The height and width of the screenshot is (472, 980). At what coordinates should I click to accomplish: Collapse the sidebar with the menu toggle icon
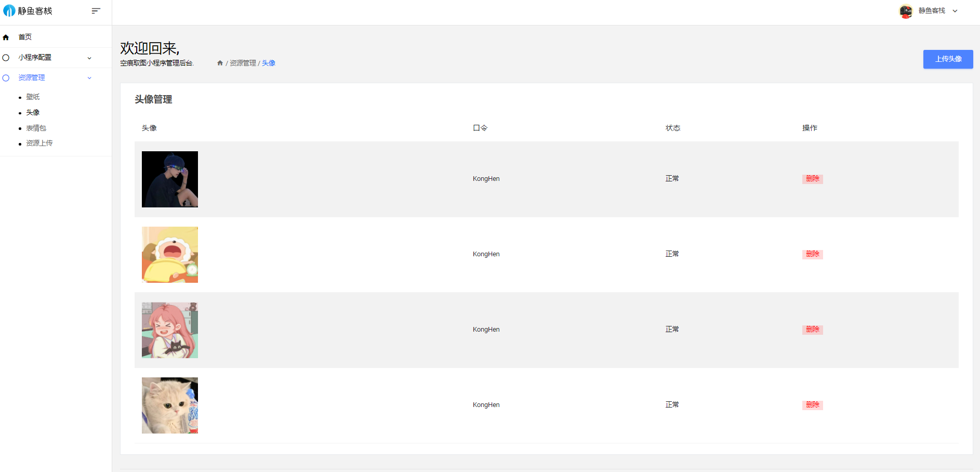[96, 11]
